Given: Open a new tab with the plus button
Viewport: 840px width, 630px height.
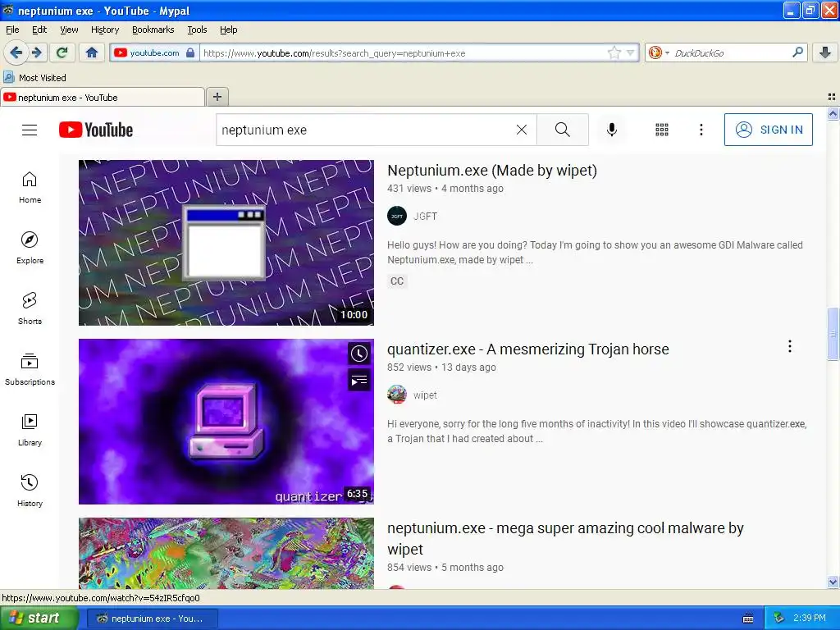Looking at the screenshot, I should [217, 97].
